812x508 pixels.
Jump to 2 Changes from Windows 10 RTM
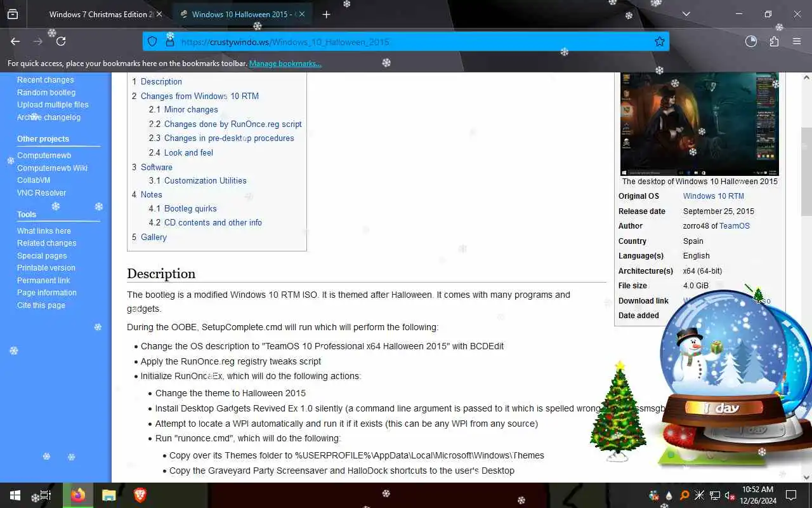coord(195,97)
